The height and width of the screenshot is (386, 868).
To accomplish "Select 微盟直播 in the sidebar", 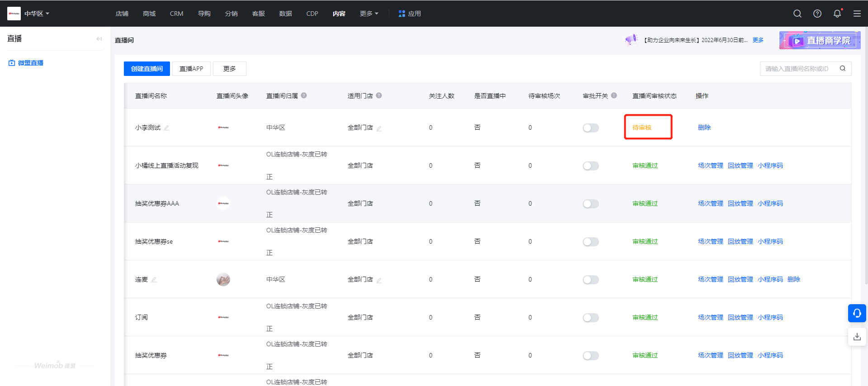I will coord(26,63).
